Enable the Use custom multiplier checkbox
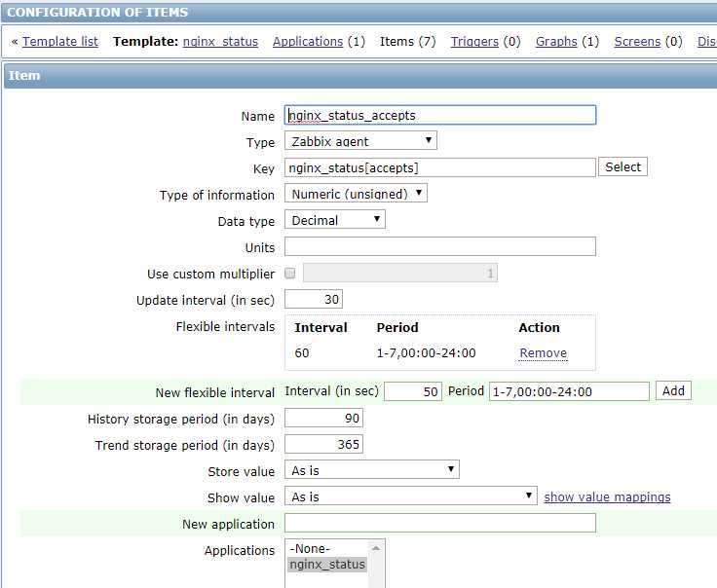The height and width of the screenshot is (588, 717). click(290, 274)
